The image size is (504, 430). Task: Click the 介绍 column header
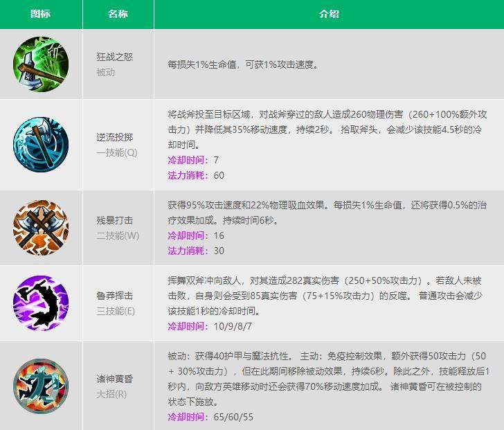329,14
